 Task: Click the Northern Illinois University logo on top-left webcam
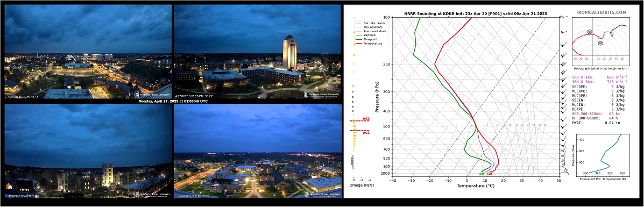[x=152, y=95]
